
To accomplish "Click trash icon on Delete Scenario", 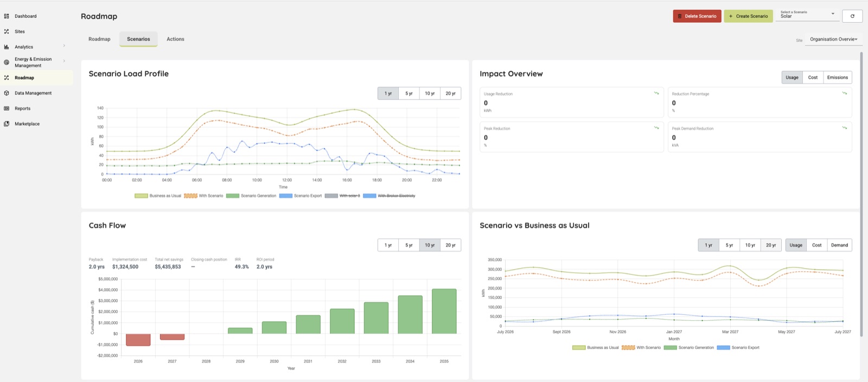I will [x=680, y=16].
